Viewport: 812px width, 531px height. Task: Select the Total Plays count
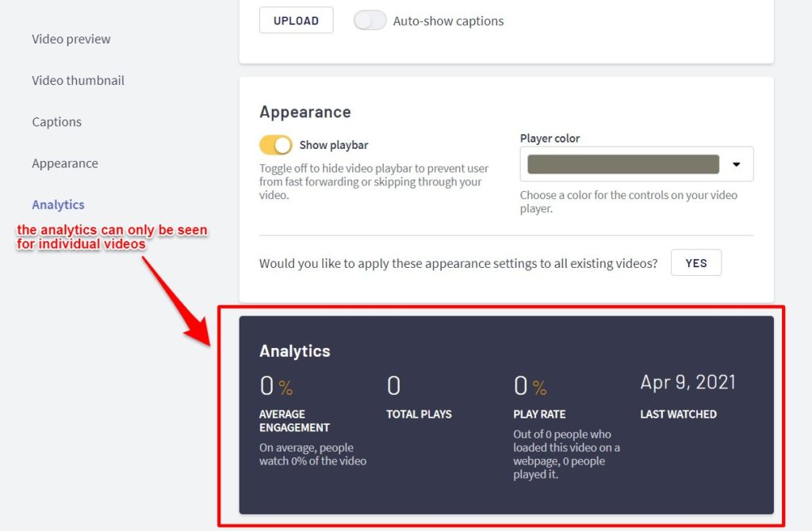pos(393,386)
